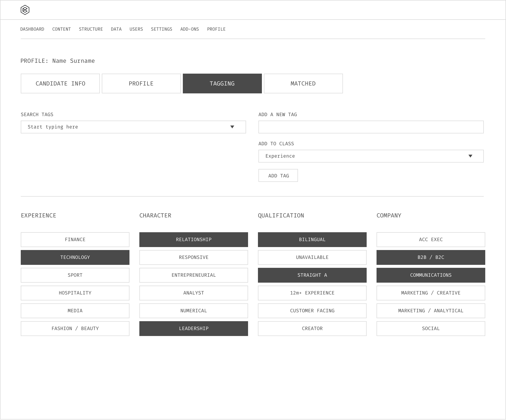Click the Add A New Tag field
This screenshot has width=506, height=420.
[371, 127]
